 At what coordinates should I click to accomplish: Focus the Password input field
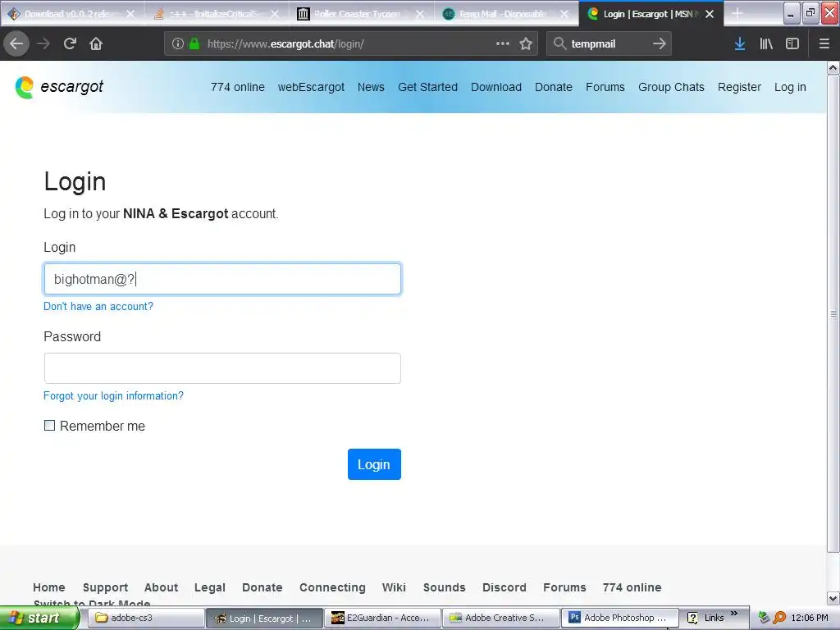tap(222, 368)
